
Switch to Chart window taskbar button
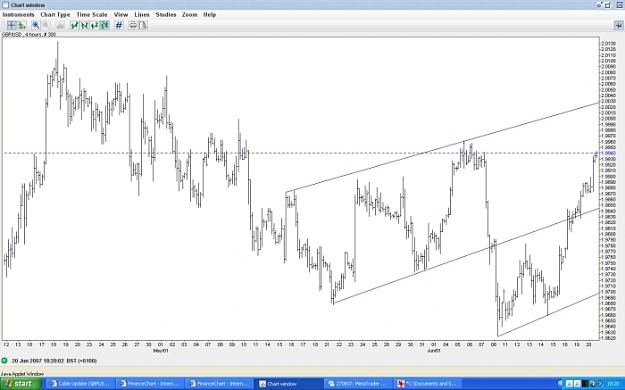[x=288, y=384]
